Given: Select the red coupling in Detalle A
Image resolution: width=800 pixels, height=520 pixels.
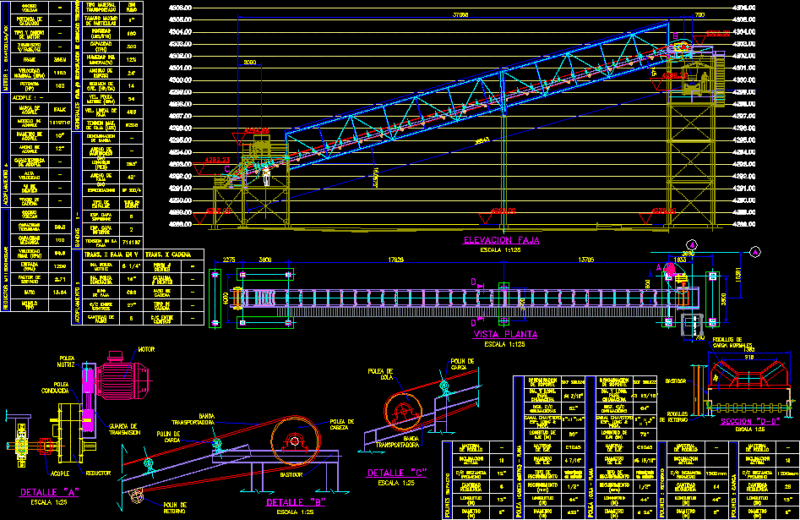Looking at the screenshot, I should [x=45, y=447].
